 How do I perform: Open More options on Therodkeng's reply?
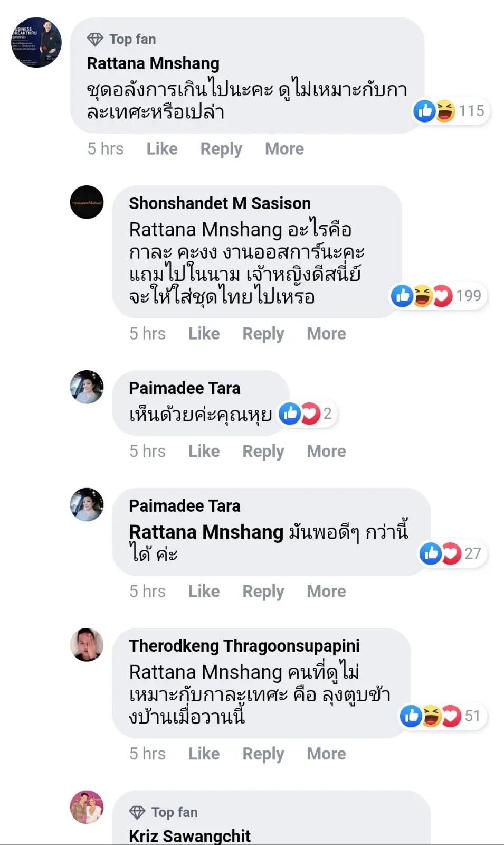tap(326, 754)
